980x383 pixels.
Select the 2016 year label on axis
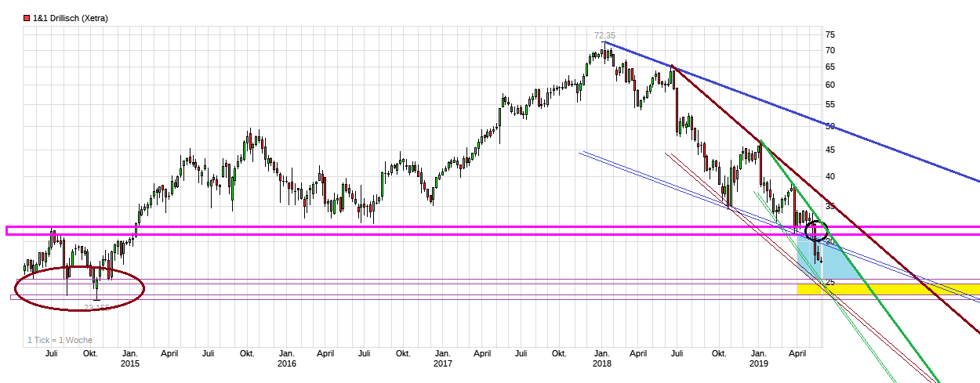click(x=287, y=363)
